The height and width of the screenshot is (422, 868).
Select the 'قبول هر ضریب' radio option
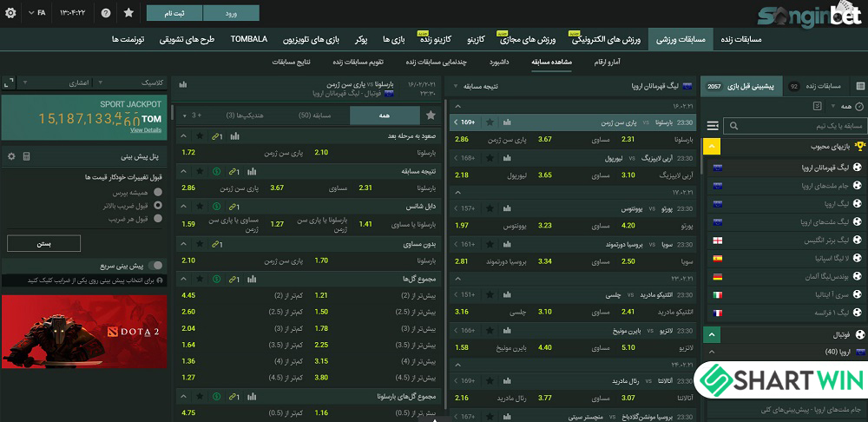[x=158, y=218]
